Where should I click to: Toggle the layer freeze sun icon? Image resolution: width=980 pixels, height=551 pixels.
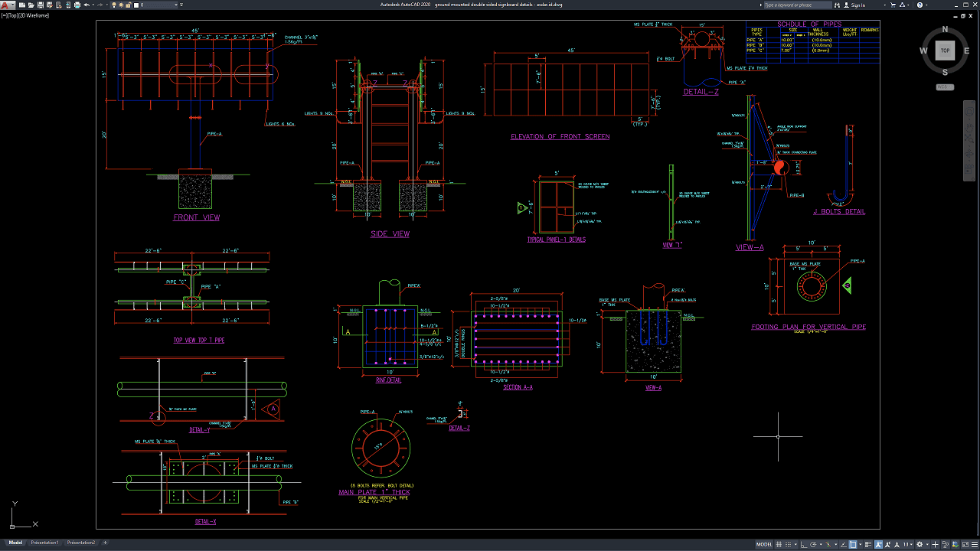(121, 5)
